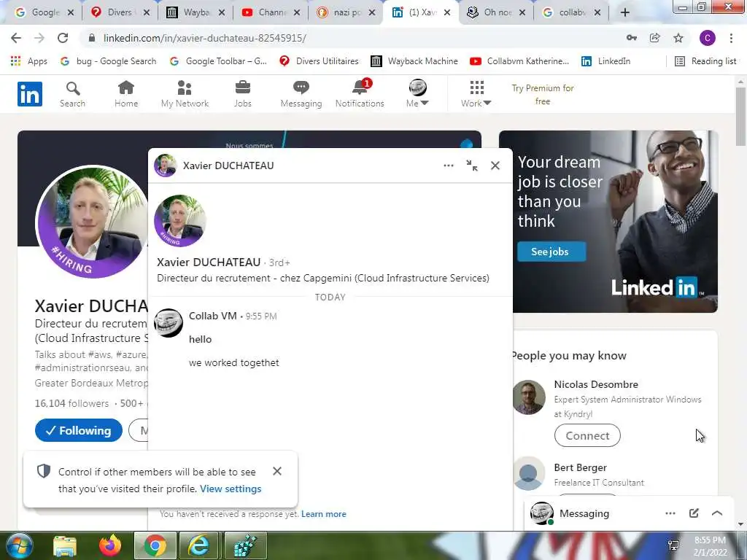Share this page icon
Image resolution: width=747 pixels, height=560 pixels.
coord(655,38)
